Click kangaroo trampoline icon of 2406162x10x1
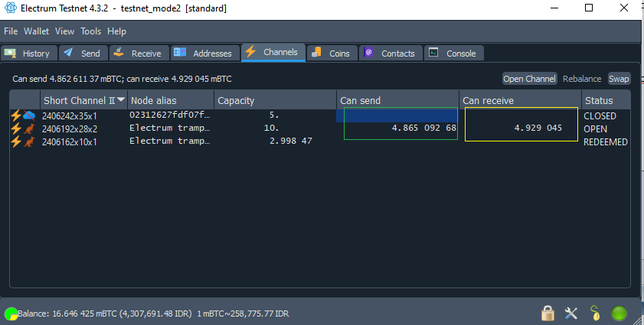The height and width of the screenshot is (325, 644). click(29, 142)
